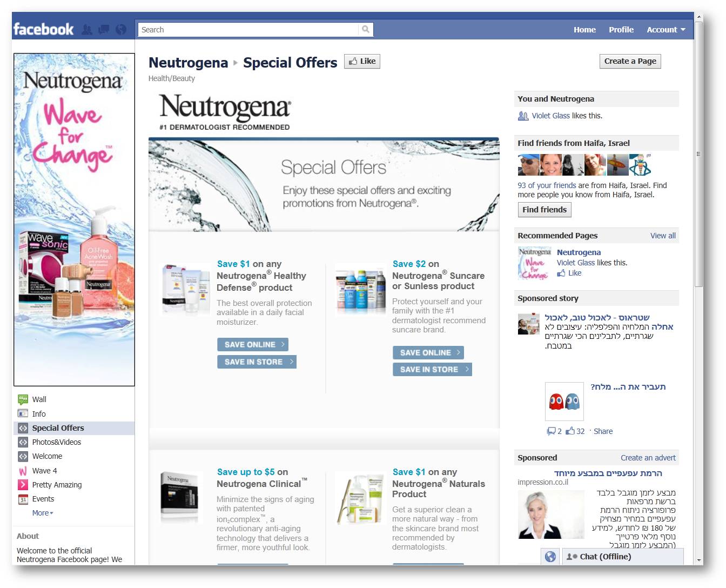
Task: Click the Neutrogena Wave for Change profile picture
Action: (x=74, y=219)
